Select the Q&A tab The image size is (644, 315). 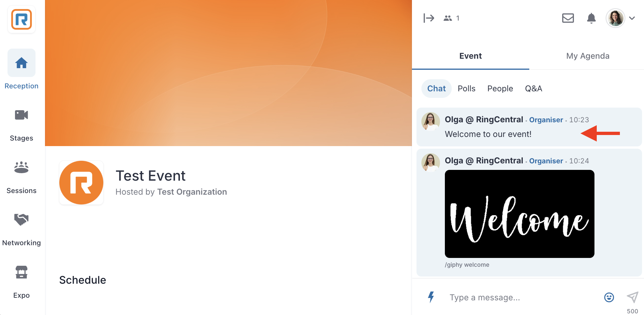pyautogui.click(x=534, y=88)
